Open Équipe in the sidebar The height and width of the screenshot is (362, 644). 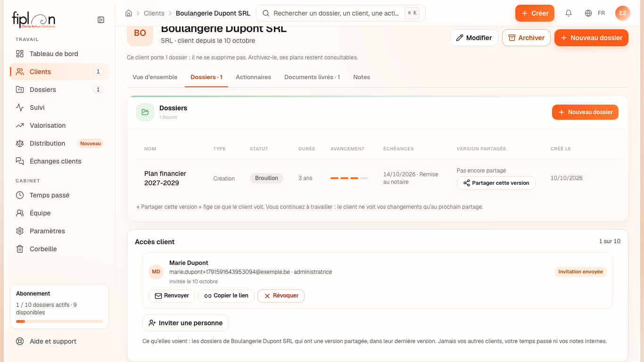(59, 213)
